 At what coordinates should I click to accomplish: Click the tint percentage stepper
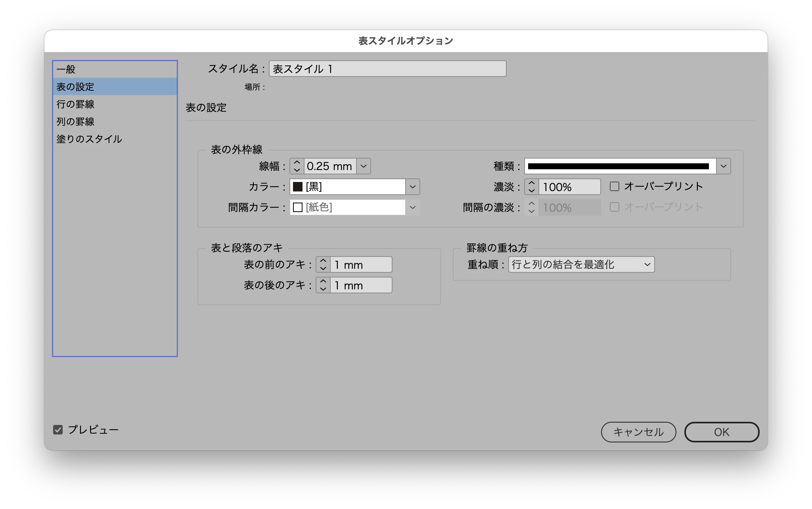[x=532, y=187]
